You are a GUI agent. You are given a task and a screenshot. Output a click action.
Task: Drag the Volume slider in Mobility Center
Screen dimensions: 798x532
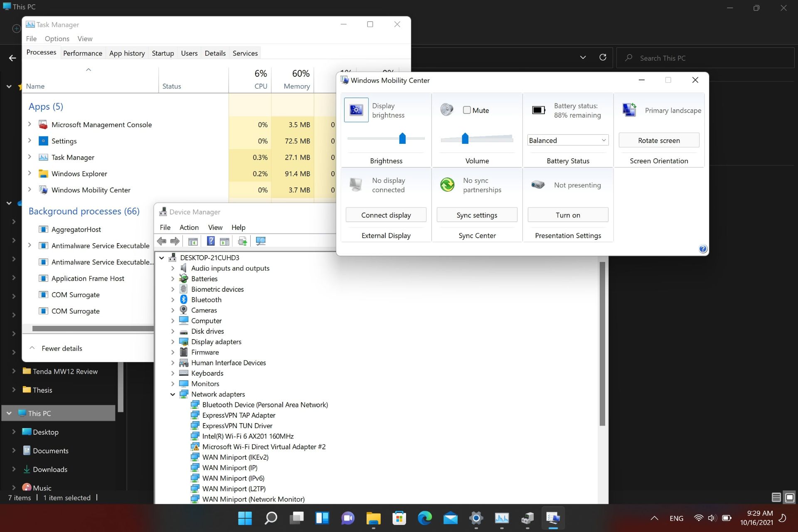[x=466, y=138]
